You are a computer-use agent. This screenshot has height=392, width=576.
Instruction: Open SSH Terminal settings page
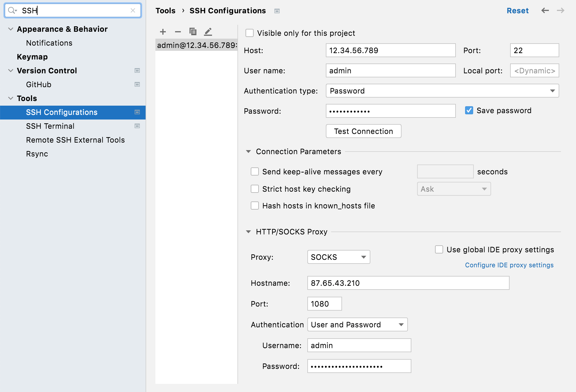click(50, 126)
